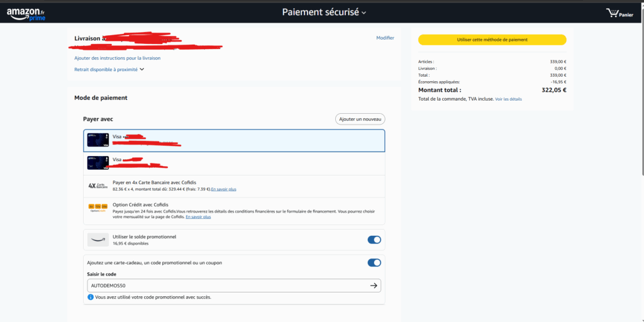Expand Retrait disponible à proximité

pos(109,69)
